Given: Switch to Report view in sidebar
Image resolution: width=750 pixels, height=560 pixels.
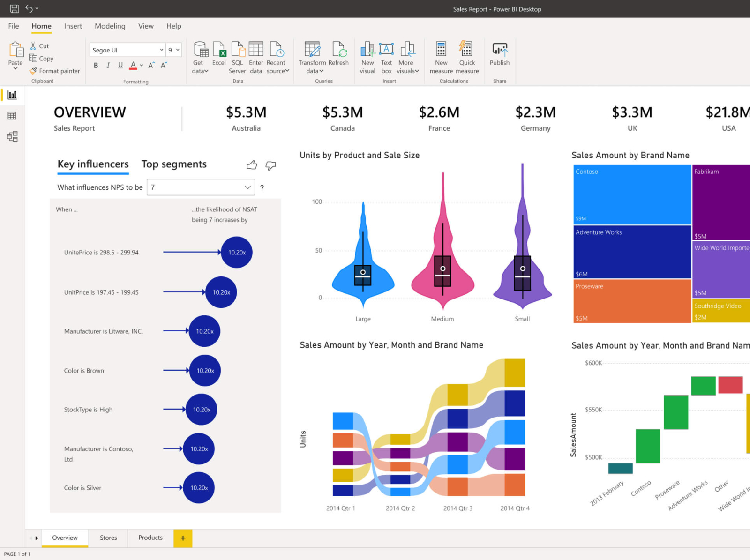Looking at the screenshot, I should click(x=12, y=95).
